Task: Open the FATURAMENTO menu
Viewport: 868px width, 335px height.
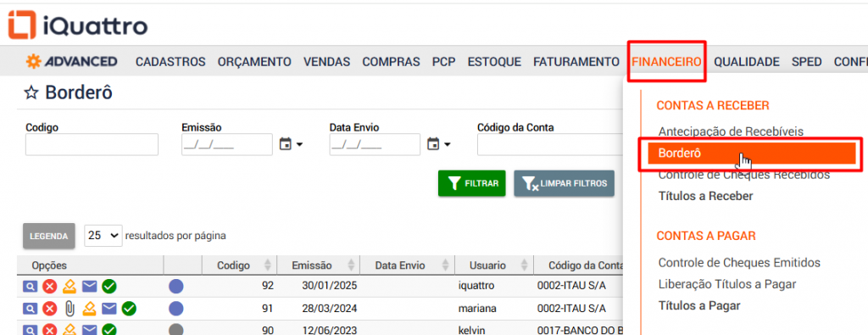Action: (x=576, y=61)
